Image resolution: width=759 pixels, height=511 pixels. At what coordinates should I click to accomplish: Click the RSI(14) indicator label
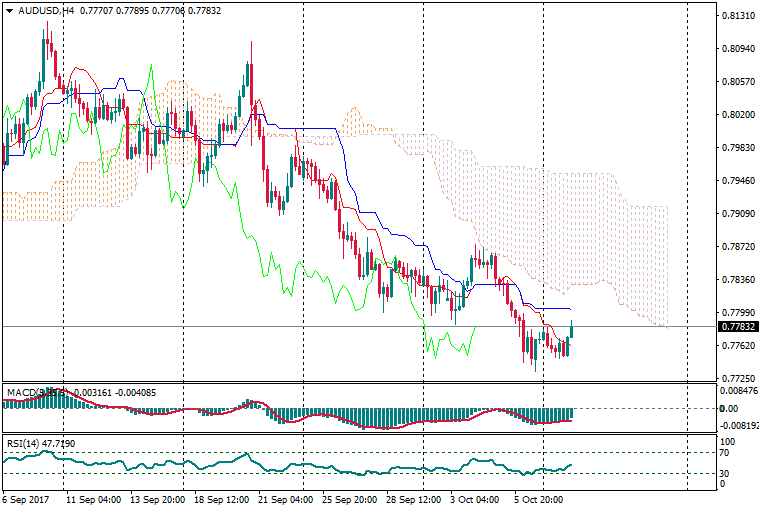[x=22, y=440]
